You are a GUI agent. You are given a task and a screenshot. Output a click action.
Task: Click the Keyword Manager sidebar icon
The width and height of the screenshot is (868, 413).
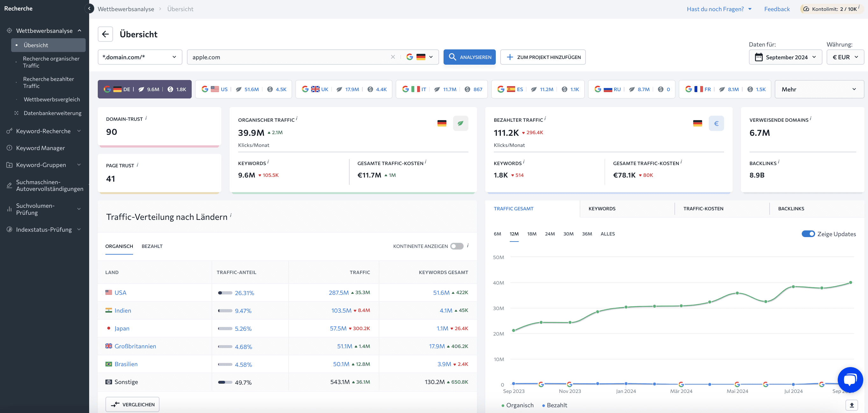point(10,148)
